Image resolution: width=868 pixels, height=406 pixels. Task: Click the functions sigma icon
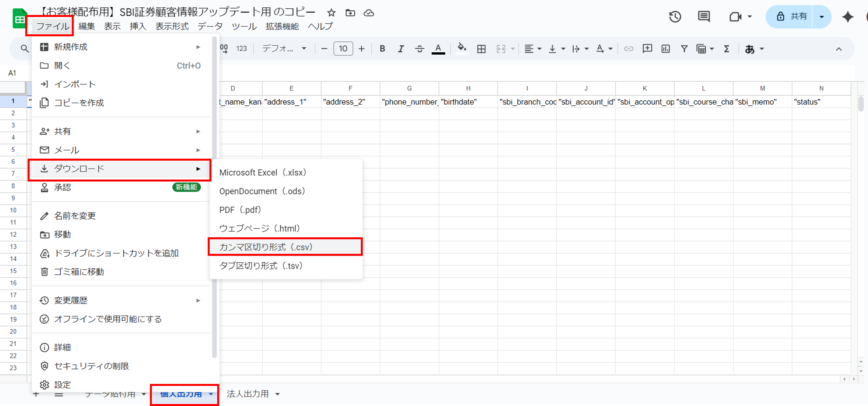pyautogui.click(x=727, y=49)
